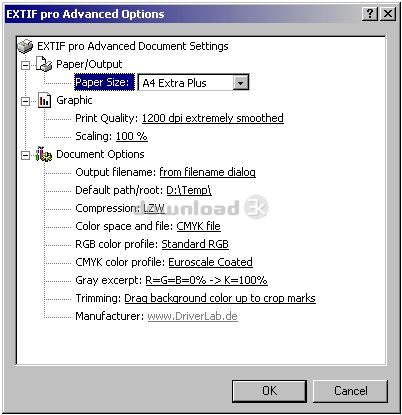Click the question mark help button
Viewport: 402px width, 415px height.
(370, 14)
